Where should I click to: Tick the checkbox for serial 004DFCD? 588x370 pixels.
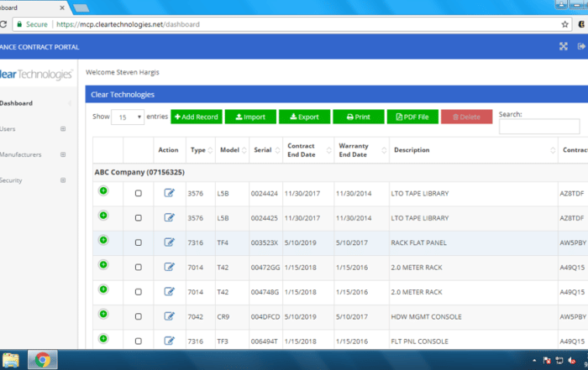pyautogui.click(x=139, y=316)
